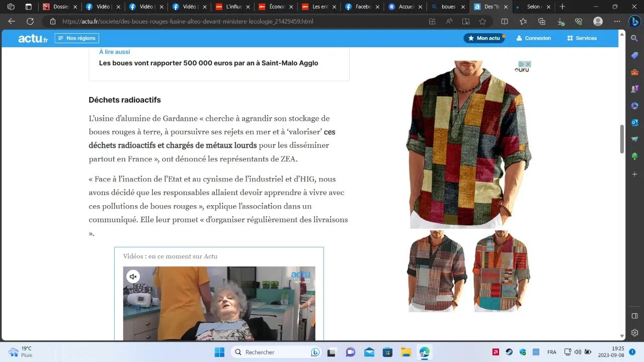The image size is (644, 362).
Task: Open Microsoft Store from the taskbar
Action: (387, 352)
